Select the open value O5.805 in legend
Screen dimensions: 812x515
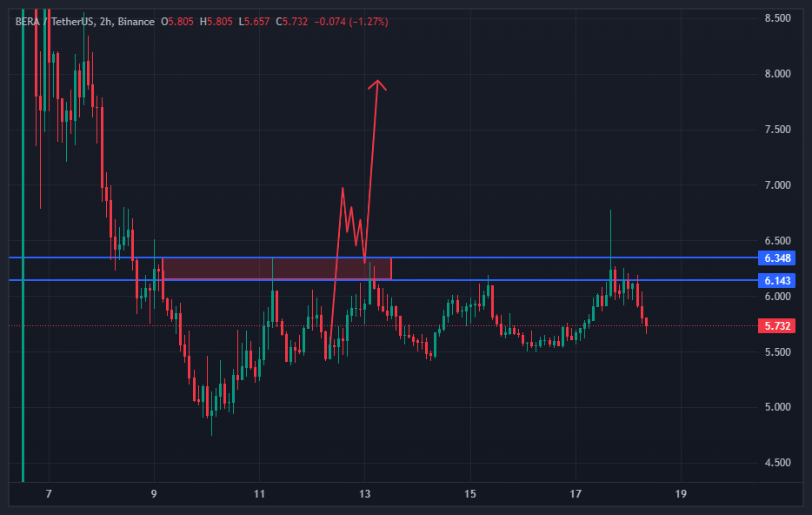coord(177,22)
